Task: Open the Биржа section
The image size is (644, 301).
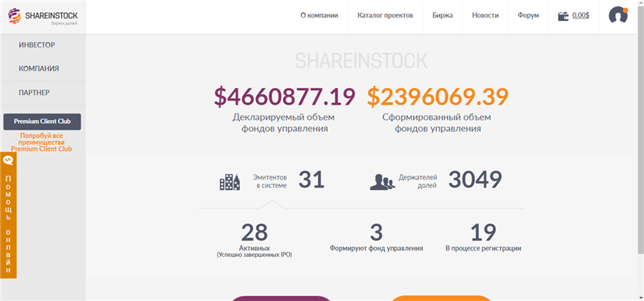Action: [442, 15]
